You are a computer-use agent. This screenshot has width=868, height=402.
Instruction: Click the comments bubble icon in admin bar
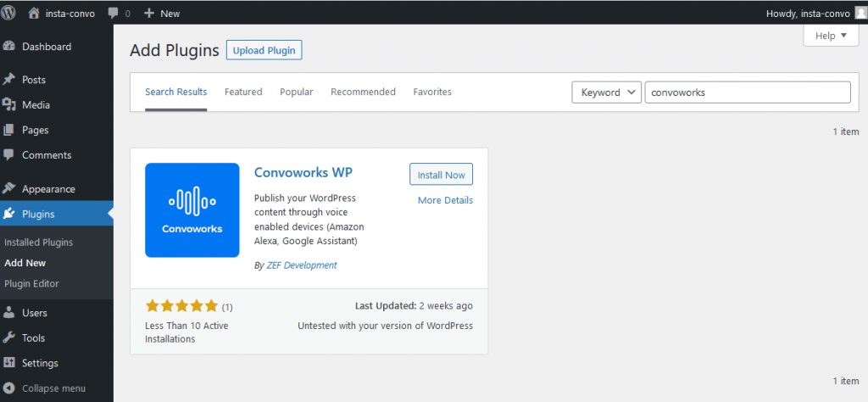pyautogui.click(x=114, y=14)
